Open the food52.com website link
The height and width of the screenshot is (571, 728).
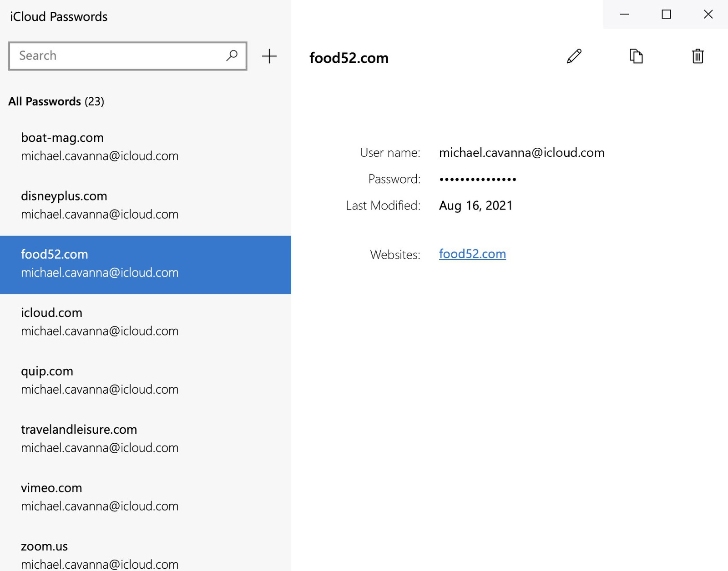[x=472, y=254]
